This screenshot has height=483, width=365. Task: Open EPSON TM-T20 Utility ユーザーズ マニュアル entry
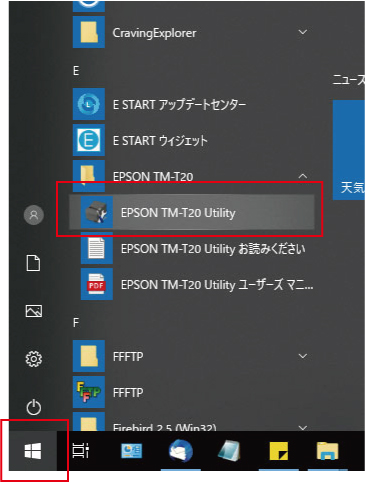point(193,284)
